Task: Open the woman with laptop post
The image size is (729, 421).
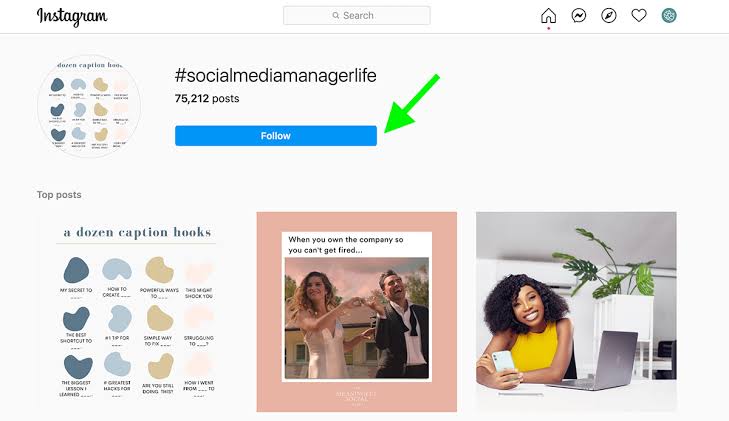Action: tap(576, 312)
